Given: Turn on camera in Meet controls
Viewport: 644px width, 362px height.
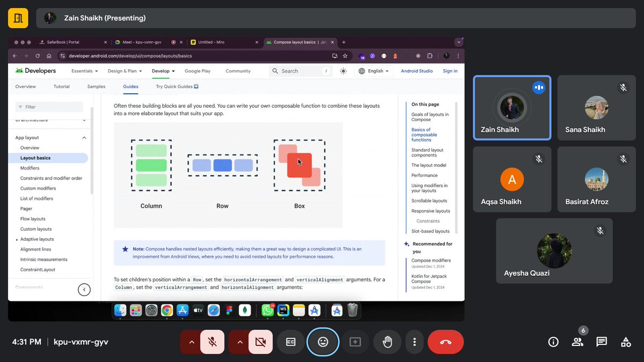Looking at the screenshot, I should (260, 342).
